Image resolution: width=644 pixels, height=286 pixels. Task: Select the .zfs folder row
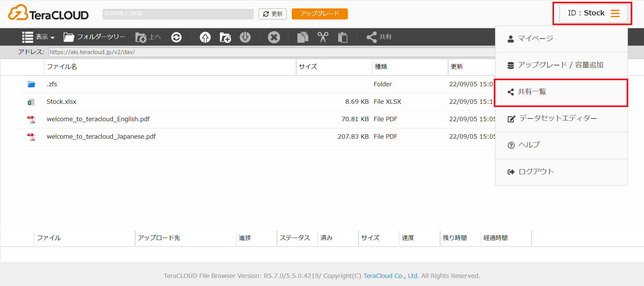257,84
